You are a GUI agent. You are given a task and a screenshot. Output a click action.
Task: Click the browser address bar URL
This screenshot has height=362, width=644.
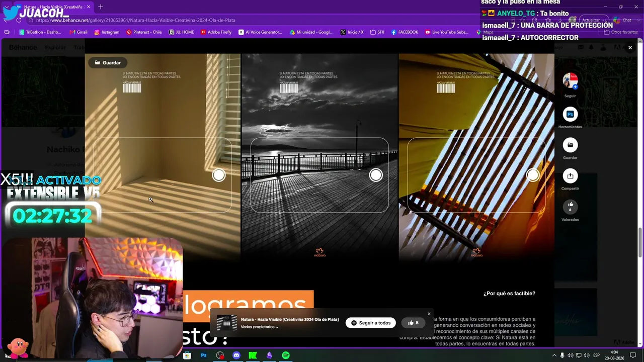click(x=136, y=20)
